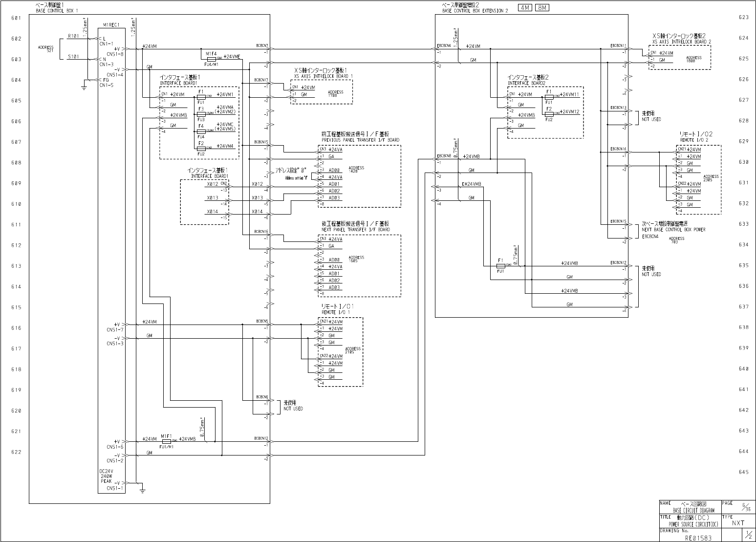This screenshot has width=756, height=542.
Task: Click the ground symbol below CN51-1
Action: pyautogui.click(x=142, y=488)
